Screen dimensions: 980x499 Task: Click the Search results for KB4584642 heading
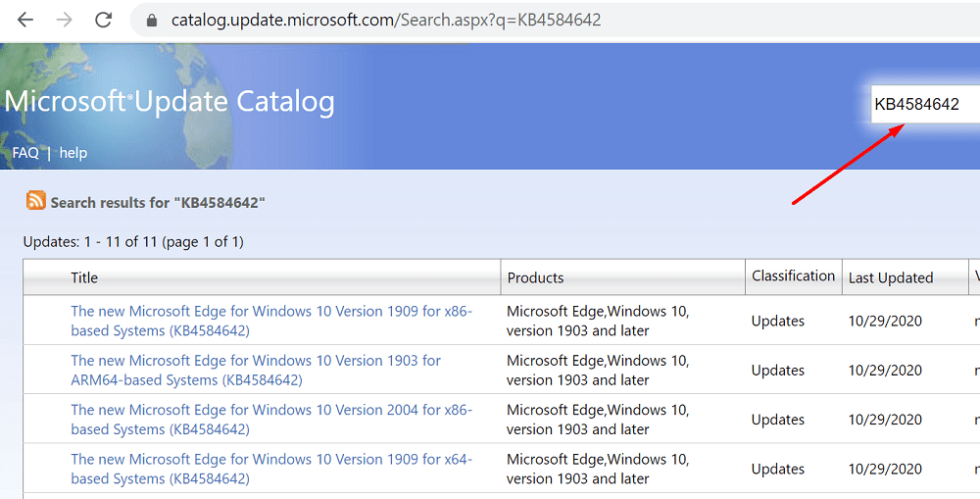pos(158,203)
